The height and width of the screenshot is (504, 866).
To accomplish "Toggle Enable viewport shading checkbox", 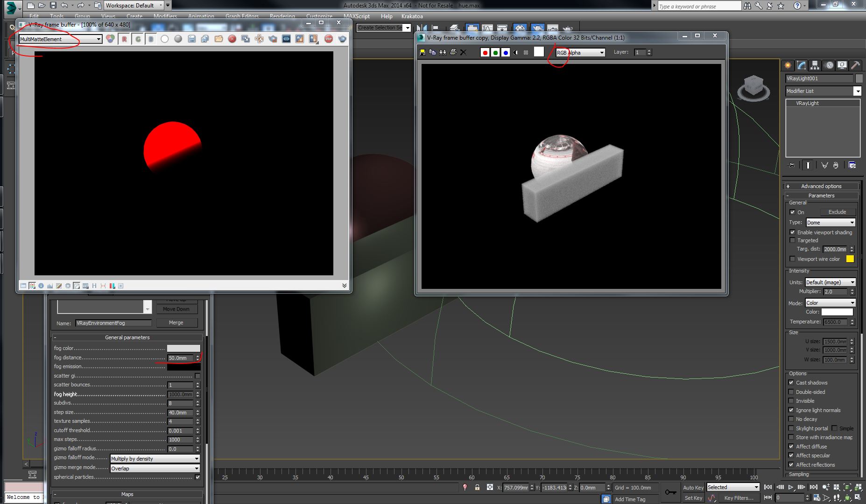I will (792, 232).
